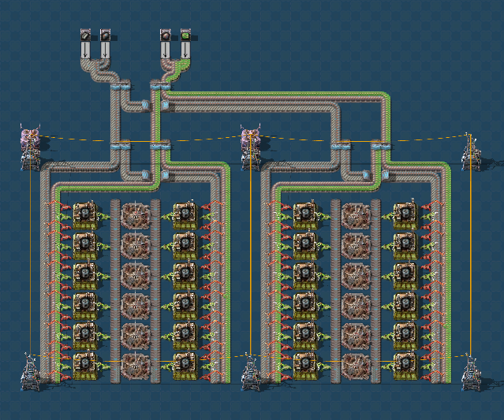Select the second chest from the left at the top
Viewport: 504px width, 420px height.
click(105, 35)
